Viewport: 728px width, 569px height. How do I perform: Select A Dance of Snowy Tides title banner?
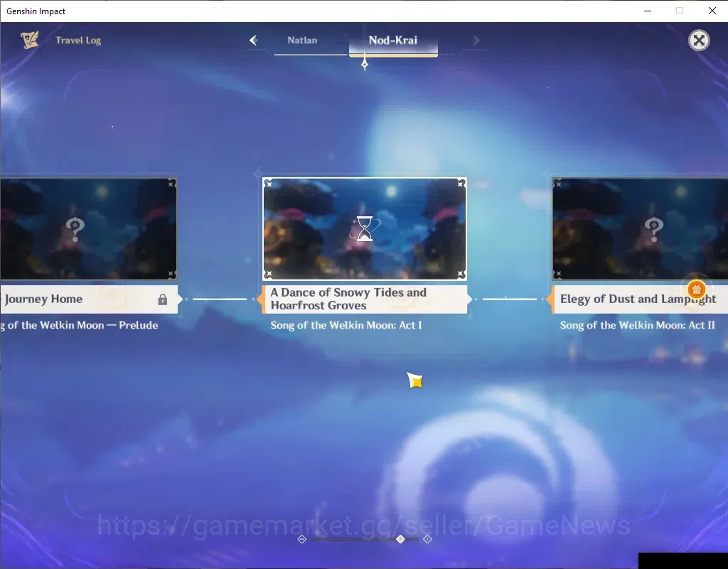click(364, 299)
